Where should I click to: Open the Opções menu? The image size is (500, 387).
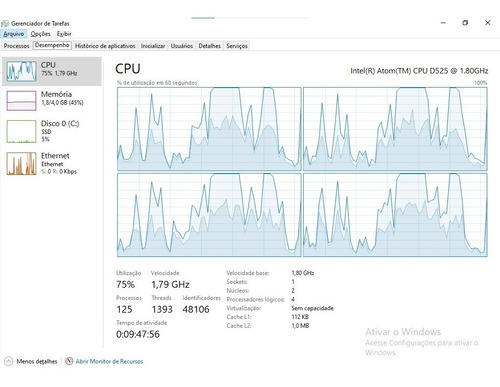pyautogui.click(x=40, y=34)
